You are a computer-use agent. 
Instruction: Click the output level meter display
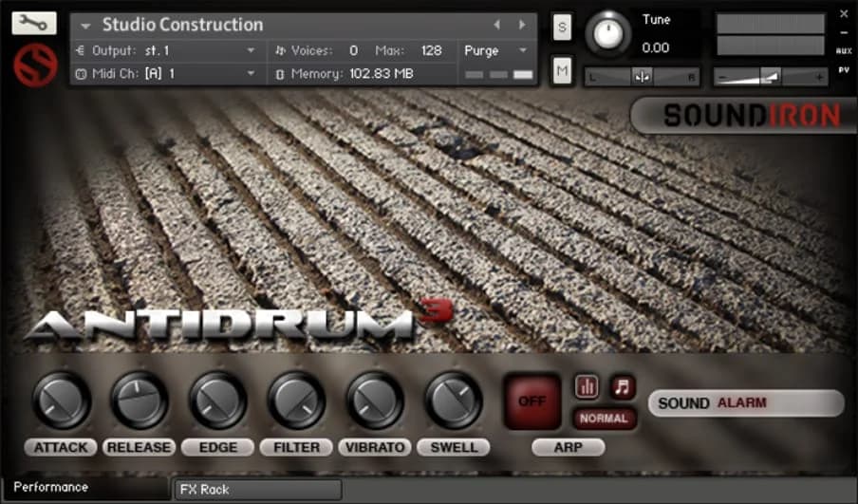pos(771,34)
